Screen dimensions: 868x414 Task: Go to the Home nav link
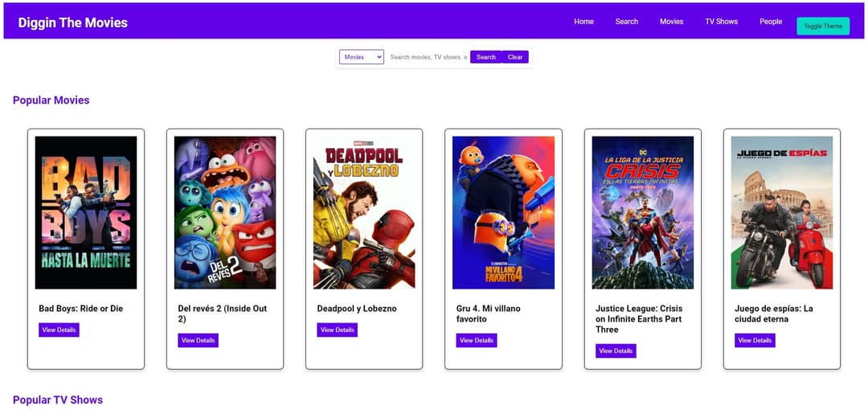tap(583, 22)
